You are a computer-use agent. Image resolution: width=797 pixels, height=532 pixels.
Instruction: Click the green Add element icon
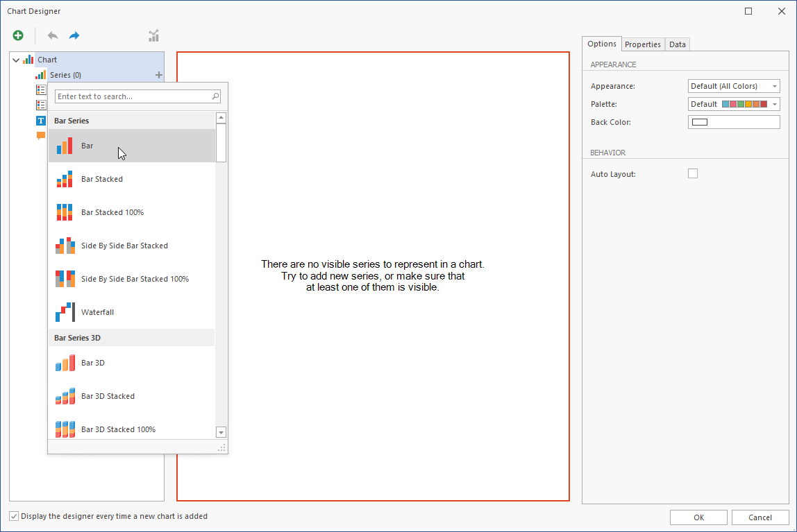(18, 35)
